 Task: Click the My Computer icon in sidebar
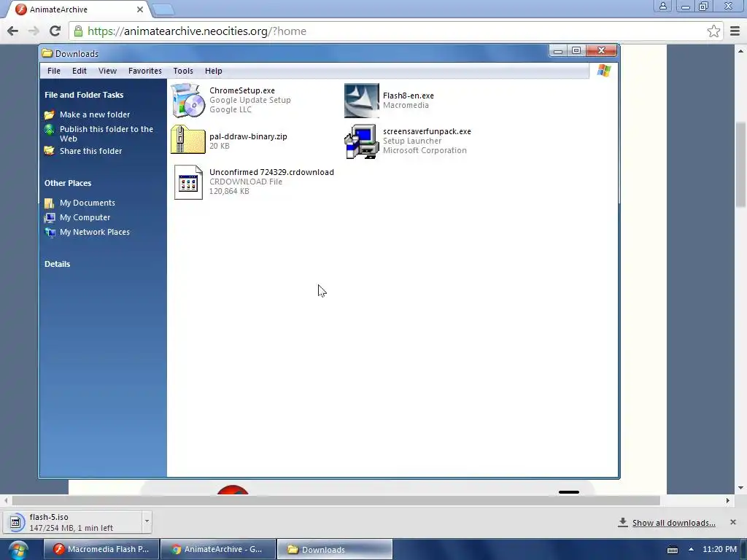(50, 217)
